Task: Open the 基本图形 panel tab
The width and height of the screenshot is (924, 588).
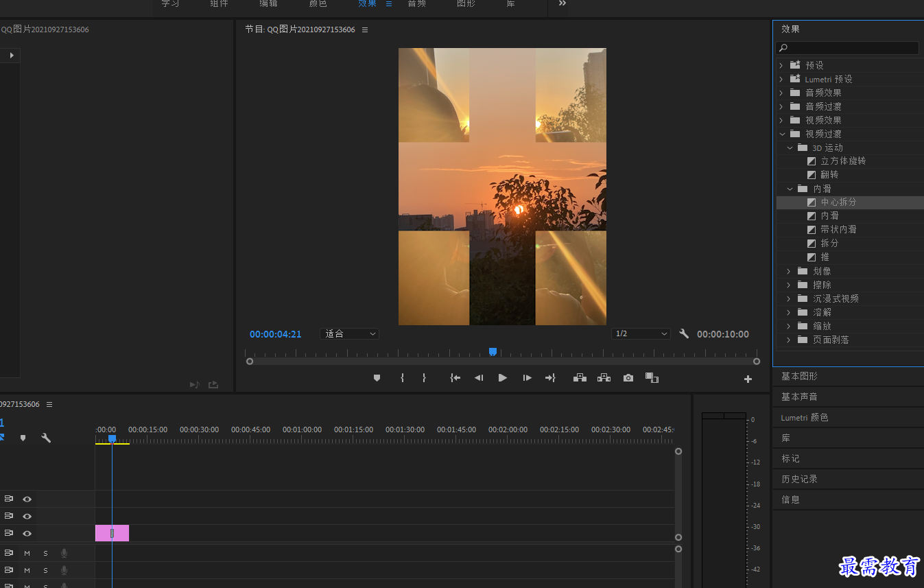Action: pyautogui.click(x=799, y=376)
